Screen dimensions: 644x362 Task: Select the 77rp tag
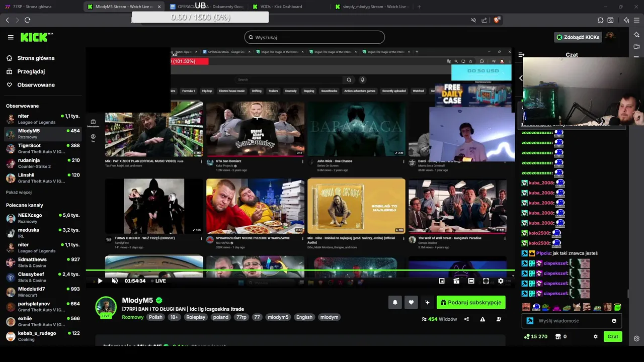(242, 317)
